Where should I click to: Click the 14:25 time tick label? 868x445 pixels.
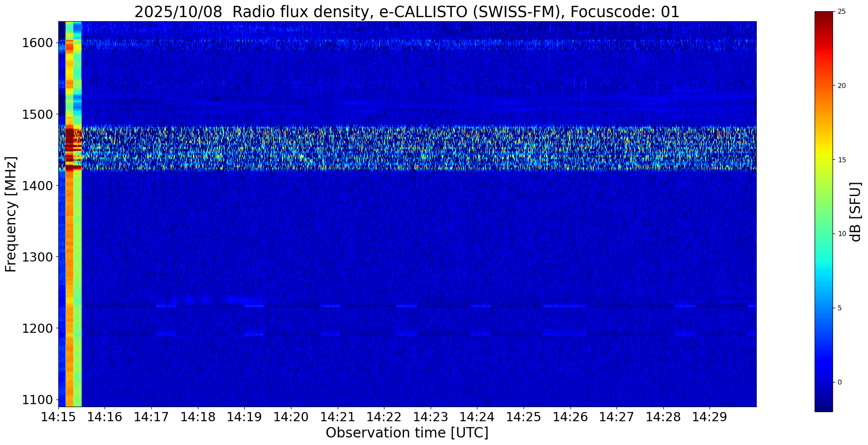(524, 417)
